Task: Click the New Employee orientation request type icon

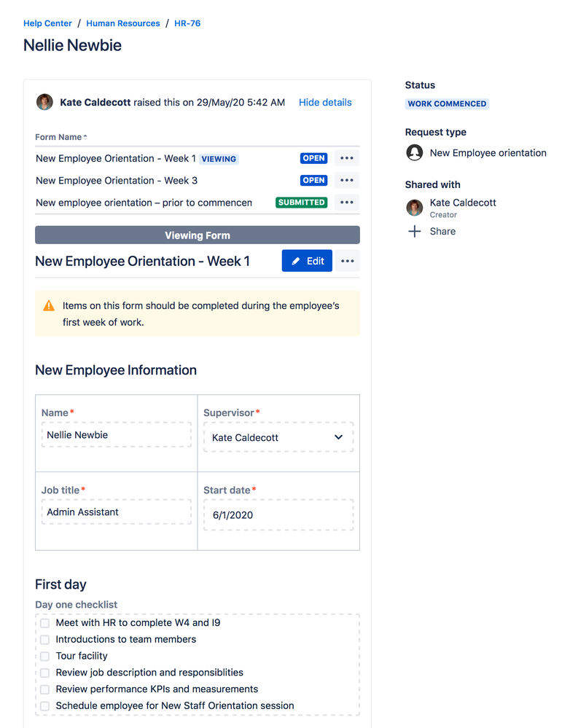Action: pyautogui.click(x=414, y=153)
